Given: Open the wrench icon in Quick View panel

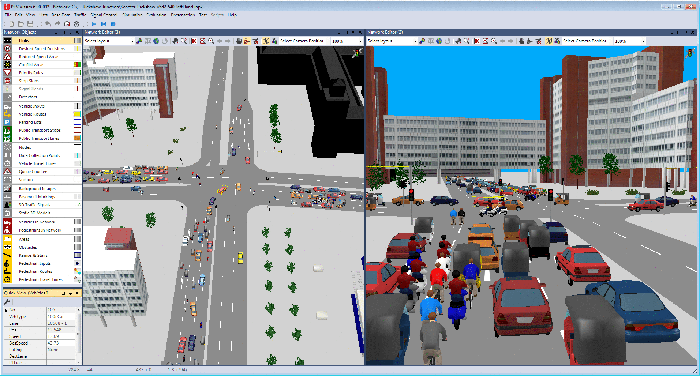Looking at the screenshot, I should pos(7,302).
